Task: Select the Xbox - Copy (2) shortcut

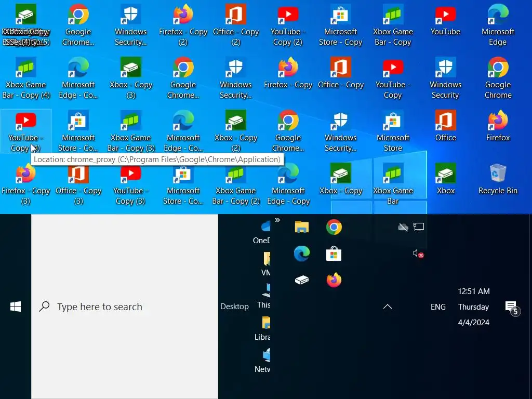Action: pos(236,131)
